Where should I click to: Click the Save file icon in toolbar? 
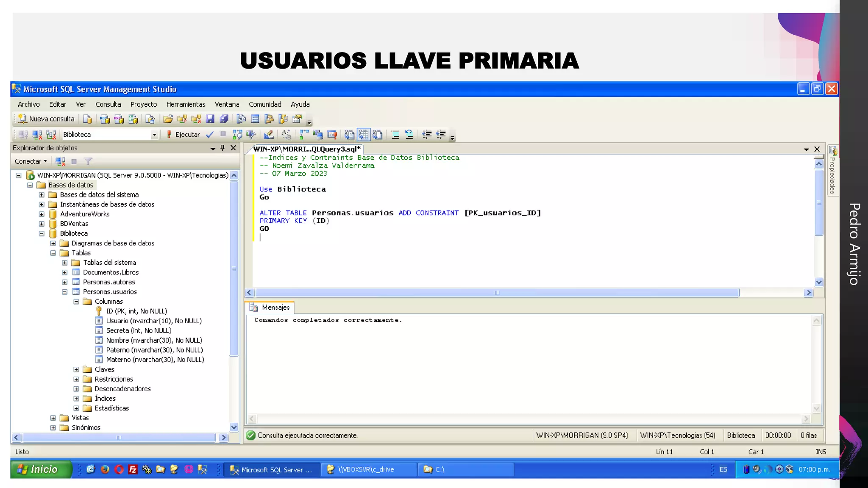click(210, 119)
